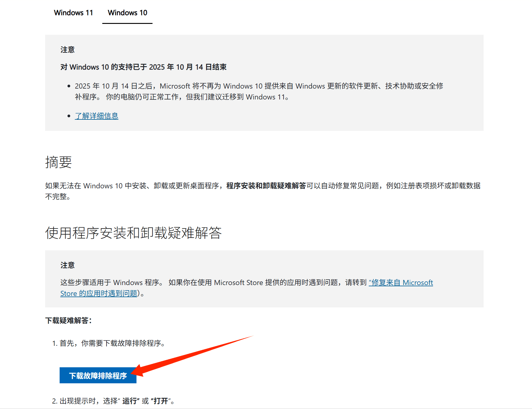The image size is (532, 409).
Task: Click the 下载故障排除程序 button
Action: 98,375
